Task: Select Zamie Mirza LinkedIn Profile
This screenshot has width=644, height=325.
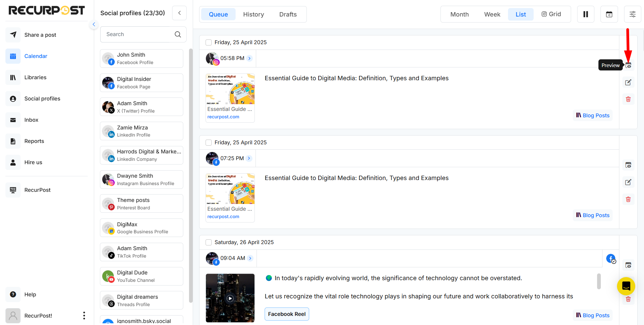Action: pyautogui.click(x=141, y=131)
